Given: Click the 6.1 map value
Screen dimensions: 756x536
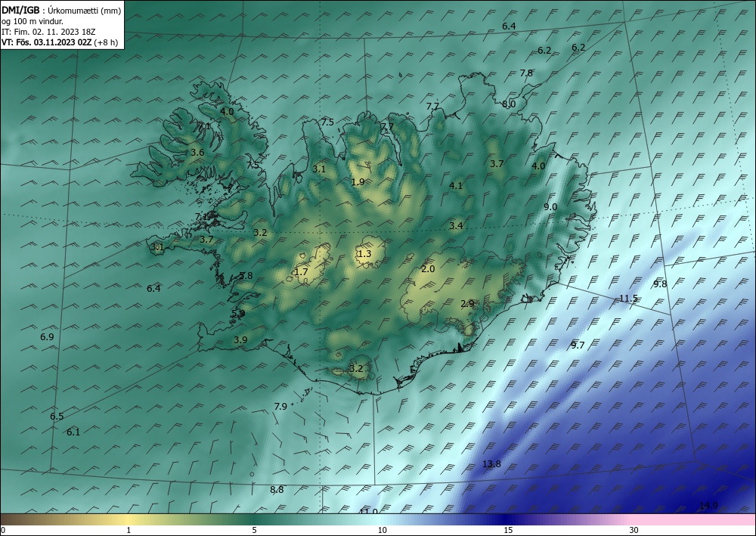Looking at the screenshot, I should pos(73,432).
